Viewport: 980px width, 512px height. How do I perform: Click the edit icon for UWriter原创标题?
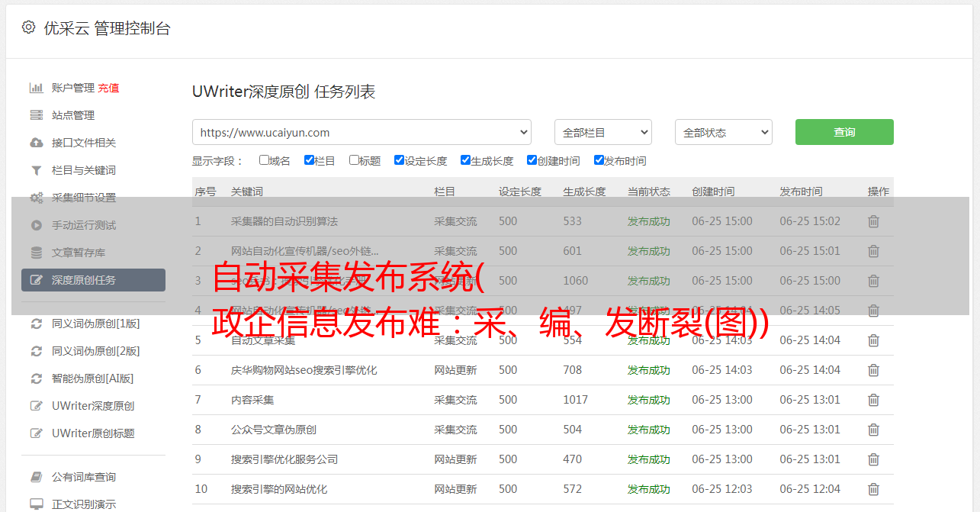(36, 433)
